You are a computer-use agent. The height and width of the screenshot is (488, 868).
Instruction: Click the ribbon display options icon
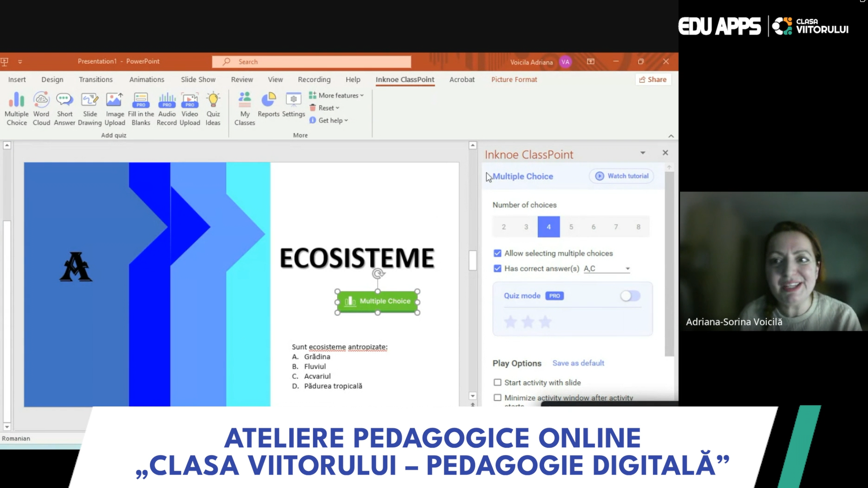pyautogui.click(x=591, y=62)
